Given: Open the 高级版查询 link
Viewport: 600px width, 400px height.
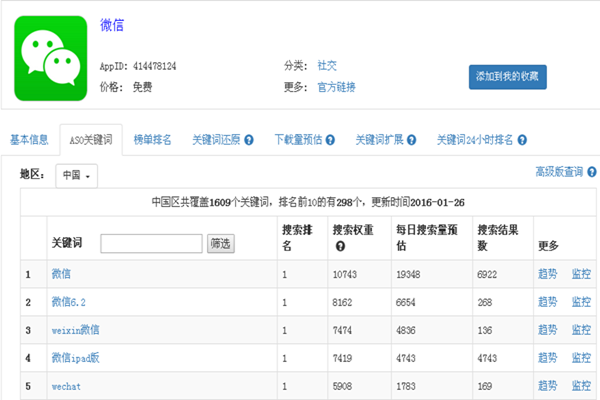Looking at the screenshot, I should pos(559,172).
